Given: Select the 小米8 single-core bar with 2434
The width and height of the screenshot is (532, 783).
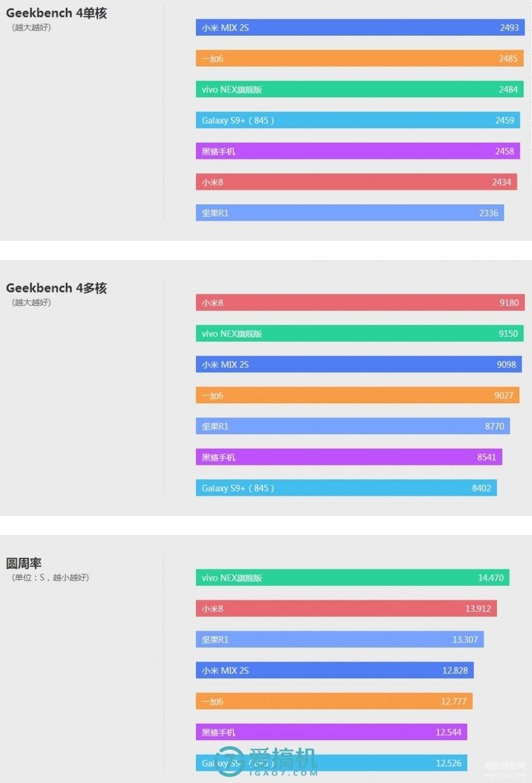Looking at the screenshot, I should [356, 182].
